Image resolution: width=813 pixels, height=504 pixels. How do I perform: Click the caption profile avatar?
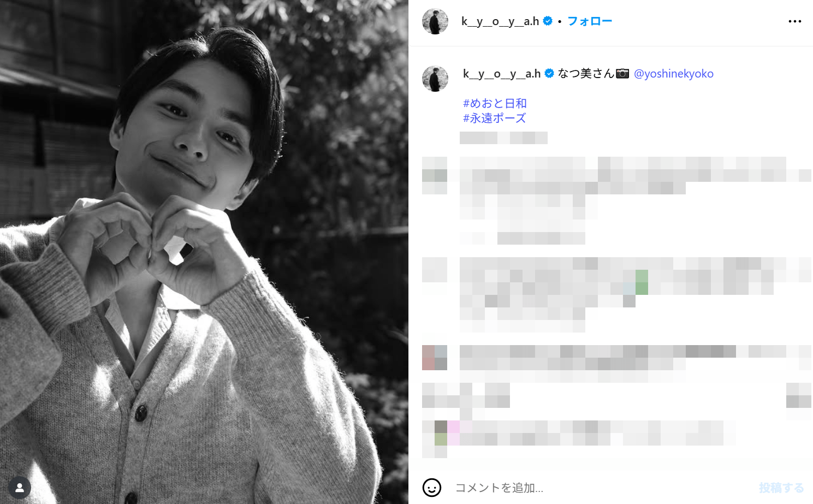point(435,79)
